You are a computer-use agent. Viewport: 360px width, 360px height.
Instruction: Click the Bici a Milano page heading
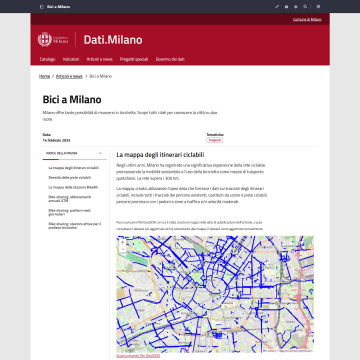pos(72,99)
